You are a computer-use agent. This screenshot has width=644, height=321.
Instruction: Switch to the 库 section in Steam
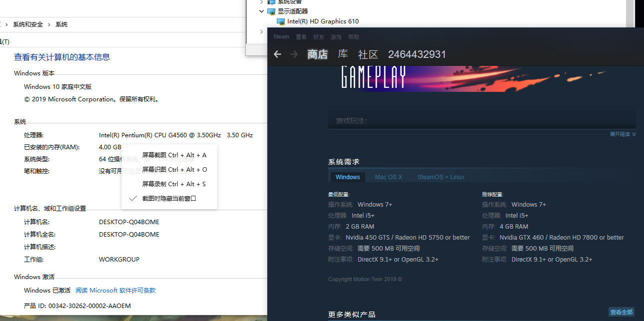(343, 54)
